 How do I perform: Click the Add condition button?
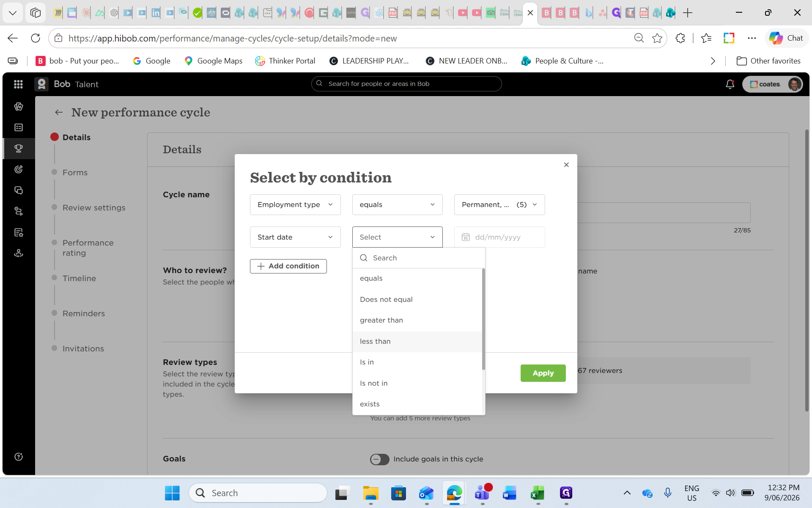[x=288, y=266]
